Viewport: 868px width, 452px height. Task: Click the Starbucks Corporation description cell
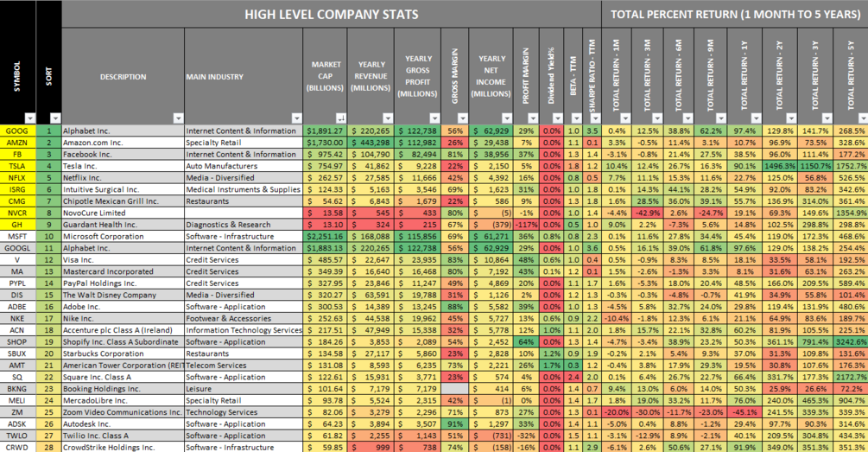point(123,353)
